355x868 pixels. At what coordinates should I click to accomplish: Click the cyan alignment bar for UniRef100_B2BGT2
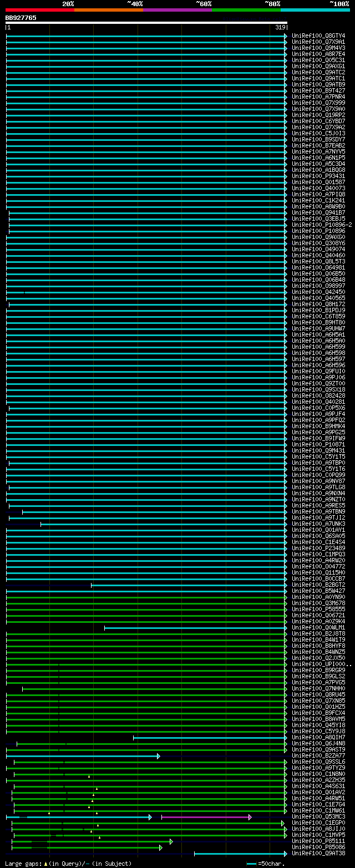(x=189, y=585)
